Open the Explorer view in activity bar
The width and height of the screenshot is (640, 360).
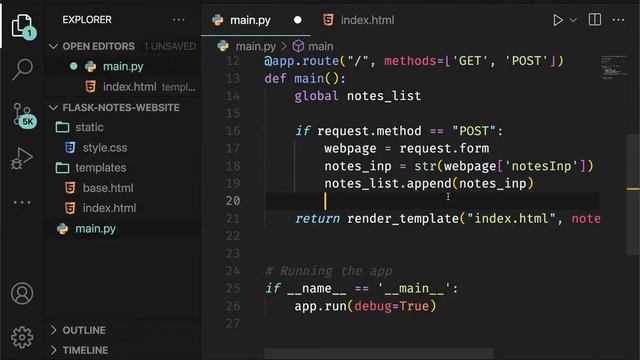(x=22, y=25)
